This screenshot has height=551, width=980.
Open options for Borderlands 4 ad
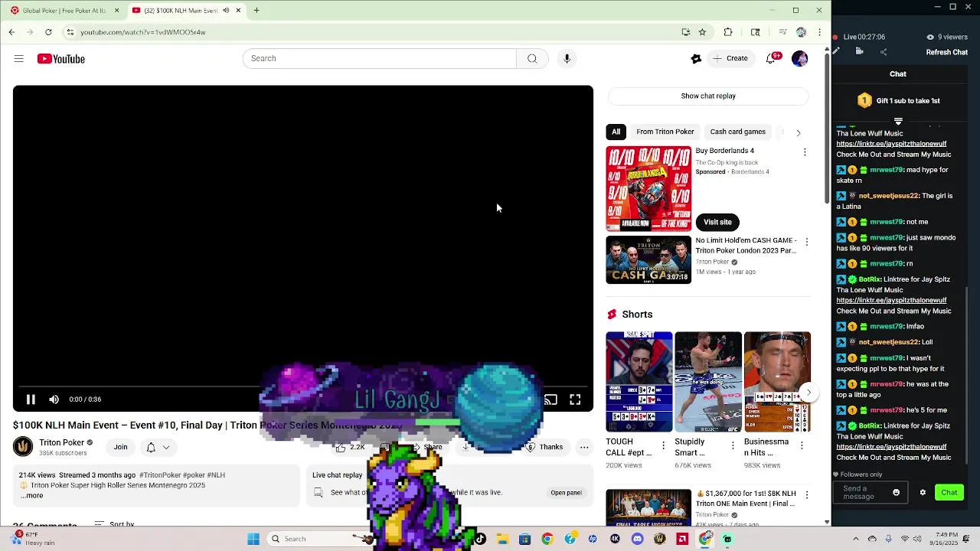[805, 152]
